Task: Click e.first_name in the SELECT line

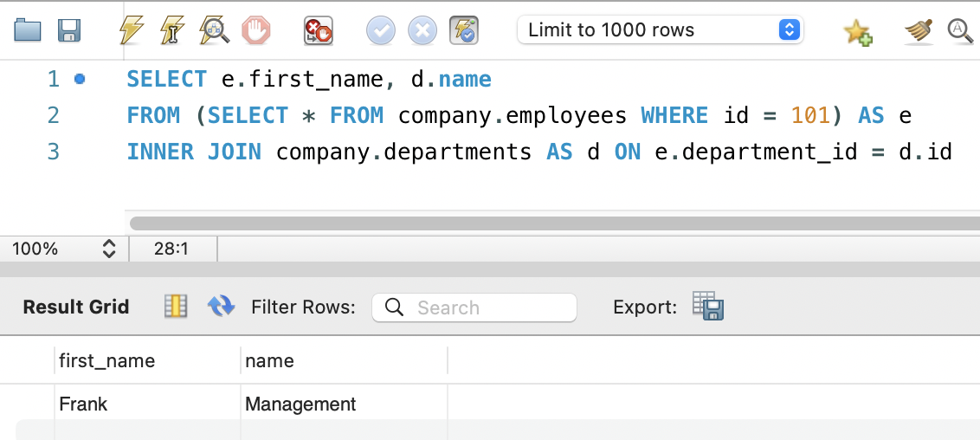Action: (302, 80)
